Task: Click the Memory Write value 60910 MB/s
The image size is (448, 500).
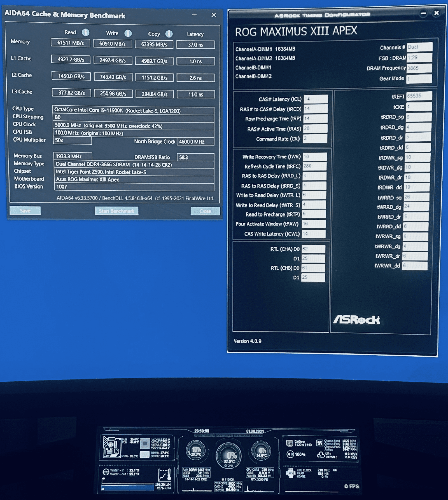Action: pyautogui.click(x=113, y=44)
